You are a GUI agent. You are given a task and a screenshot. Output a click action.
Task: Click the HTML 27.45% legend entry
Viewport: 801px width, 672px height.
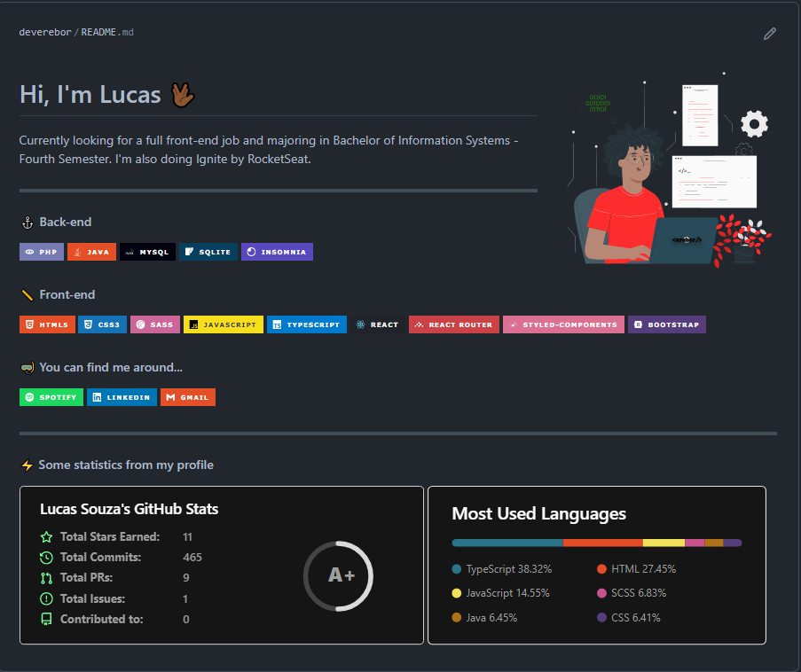[x=637, y=569]
